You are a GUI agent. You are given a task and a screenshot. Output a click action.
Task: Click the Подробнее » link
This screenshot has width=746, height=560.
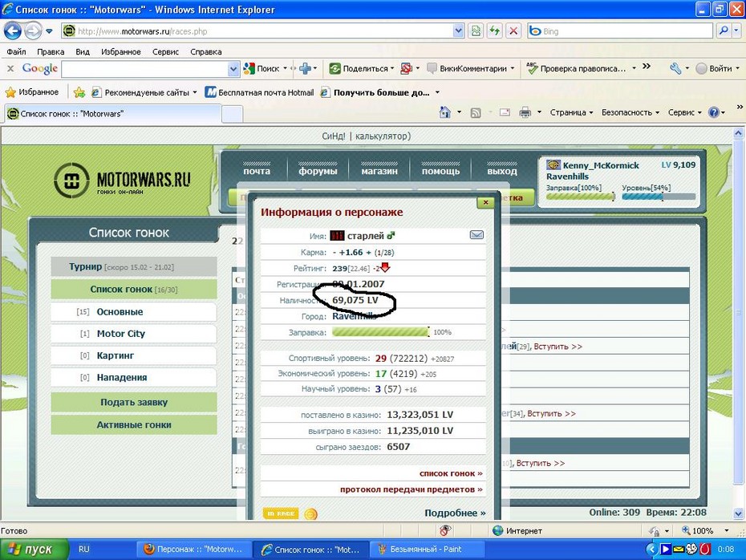coord(455,513)
